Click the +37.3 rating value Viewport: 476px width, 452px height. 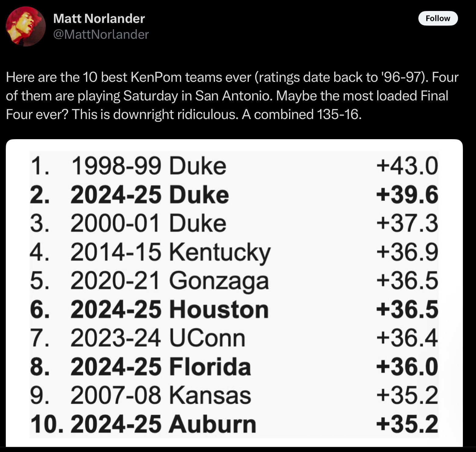coord(407,223)
